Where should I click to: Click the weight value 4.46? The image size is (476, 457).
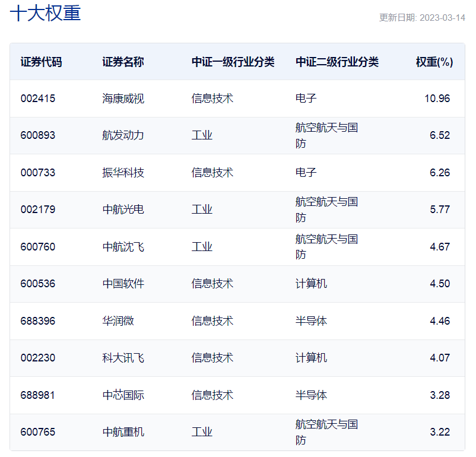coord(440,320)
